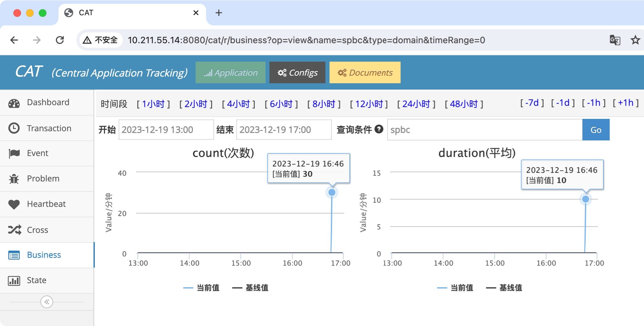
Task: Toggle the 当前值 legend in count chart
Action: [x=201, y=288]
